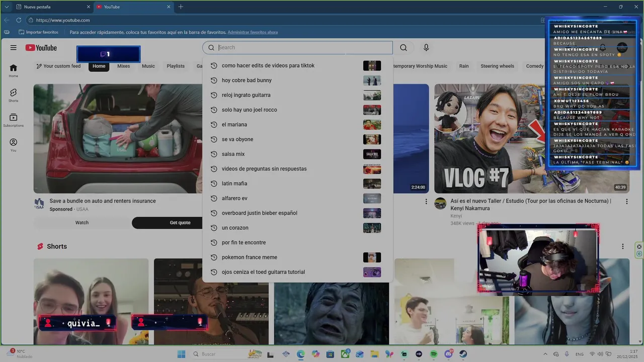Select the Rain filter chip
The height and width of the screenshot is (362, 644).
click(x=464, y=66)
